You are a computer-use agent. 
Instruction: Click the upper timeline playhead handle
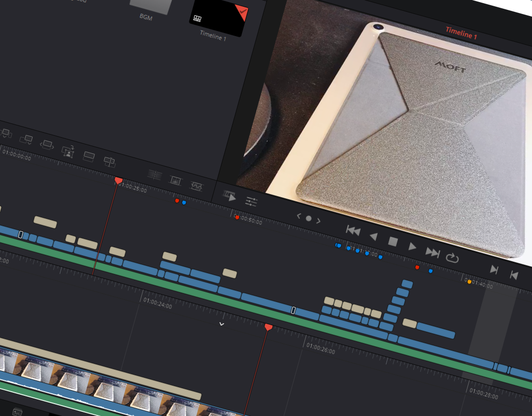click(x=118, y=181)
